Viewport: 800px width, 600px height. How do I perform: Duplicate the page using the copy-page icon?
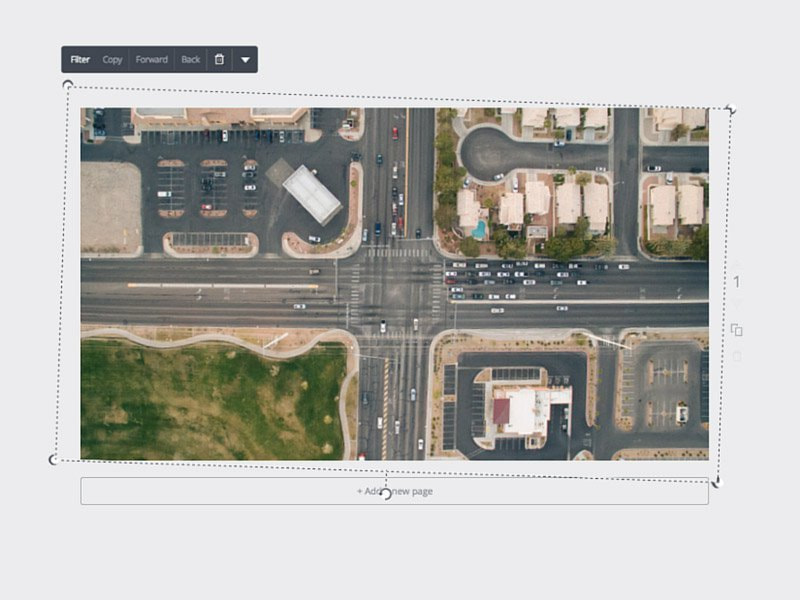pyautogui.click(x=737, y=330)
